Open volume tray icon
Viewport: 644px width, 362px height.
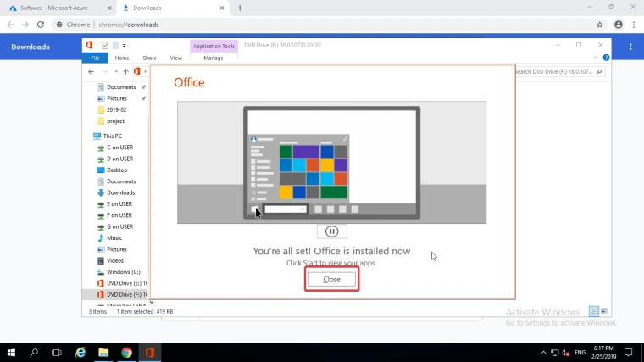pyautogui.click(x=566, y=353)
